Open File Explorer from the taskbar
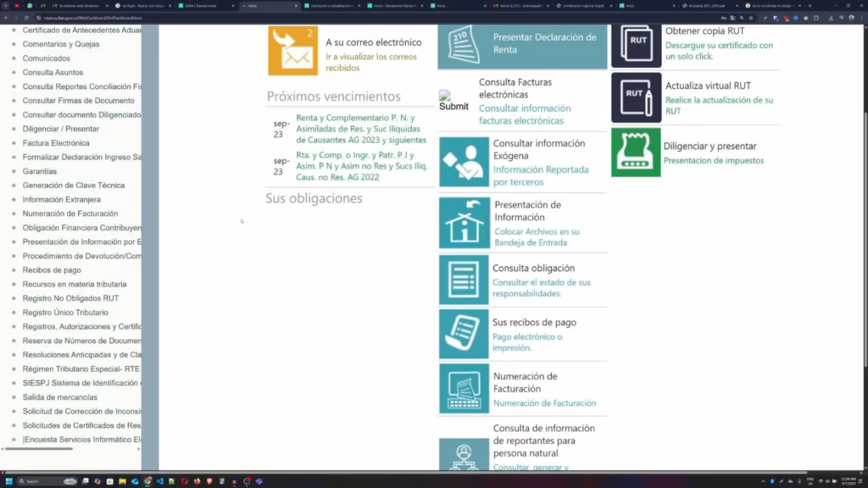The height and width of the screenshot is (488, 868). tap(122, 481)
